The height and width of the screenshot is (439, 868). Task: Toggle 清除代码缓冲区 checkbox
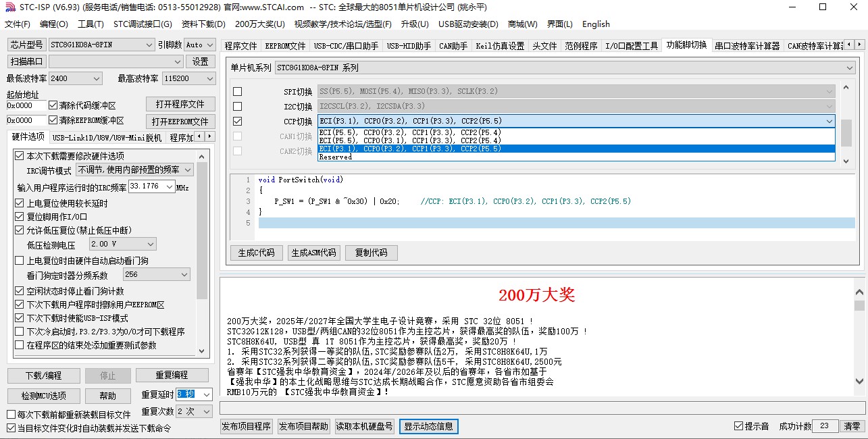pos(53,105)
